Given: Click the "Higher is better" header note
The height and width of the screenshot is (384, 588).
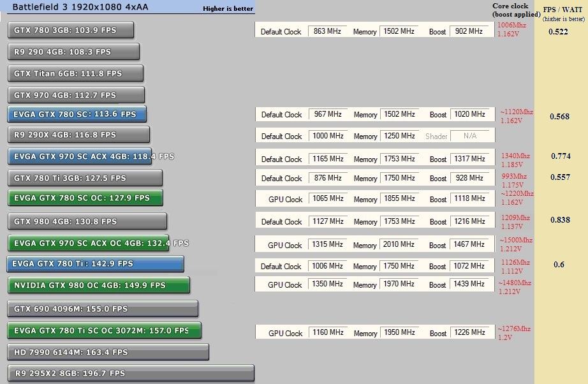Looking at the screenshot, I should (x=228, y=9).
